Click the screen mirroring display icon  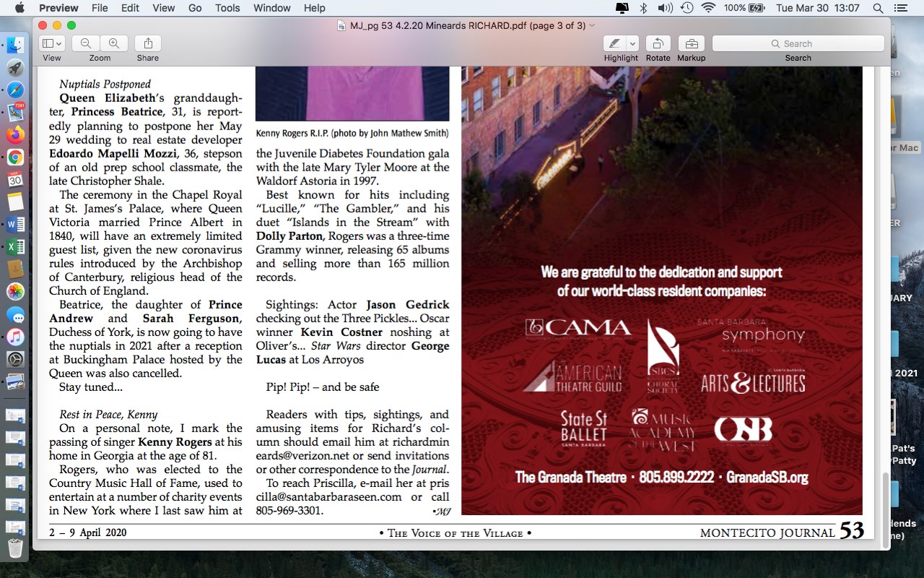[622, 8]
